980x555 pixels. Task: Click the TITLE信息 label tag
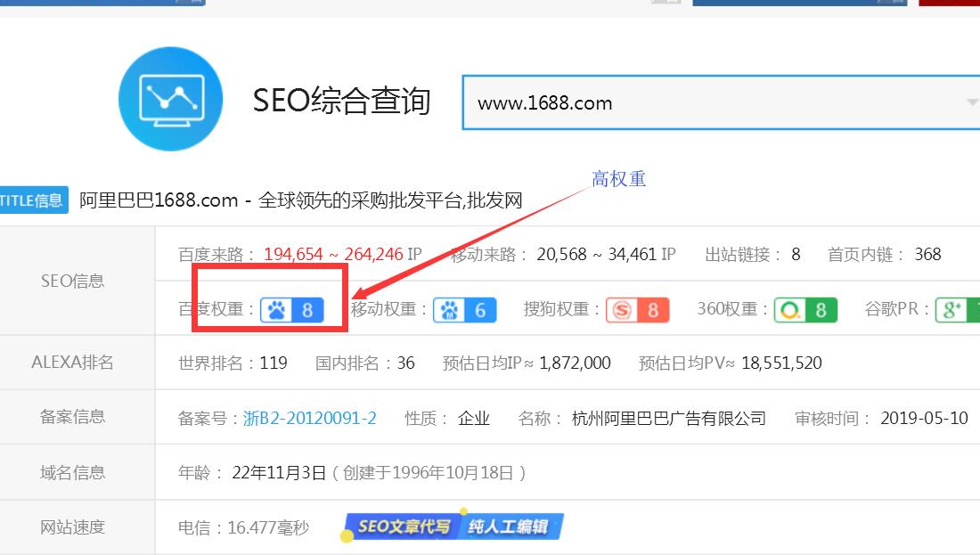coord(34,200)
